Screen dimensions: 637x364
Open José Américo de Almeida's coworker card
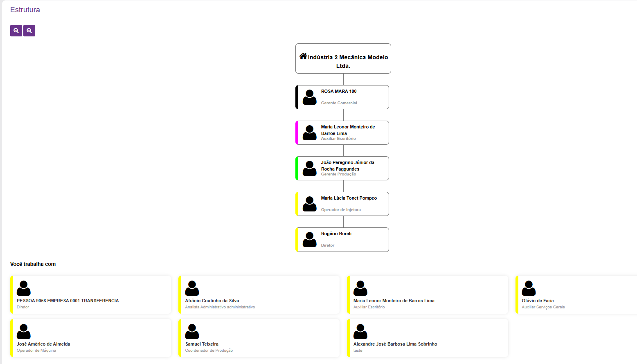pos(91,338)
